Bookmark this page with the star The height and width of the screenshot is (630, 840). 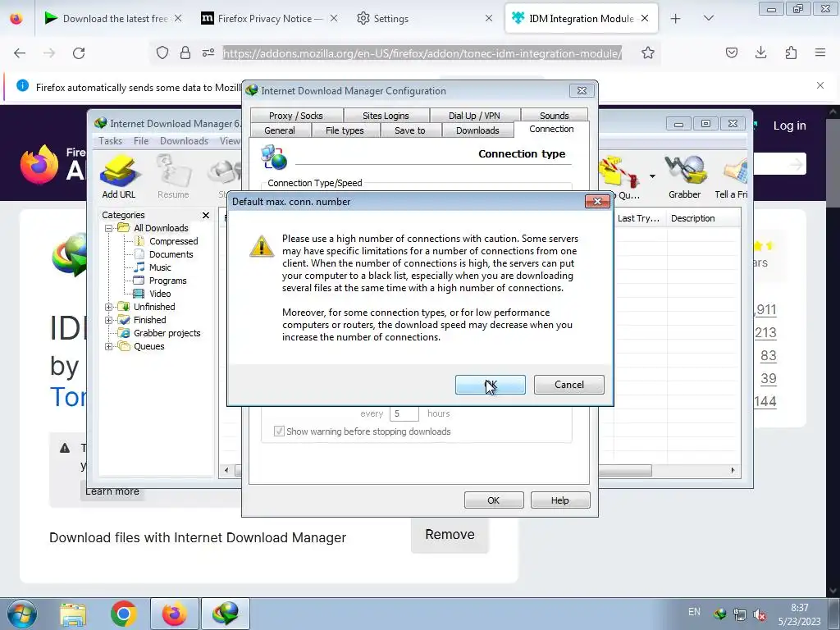648,52
